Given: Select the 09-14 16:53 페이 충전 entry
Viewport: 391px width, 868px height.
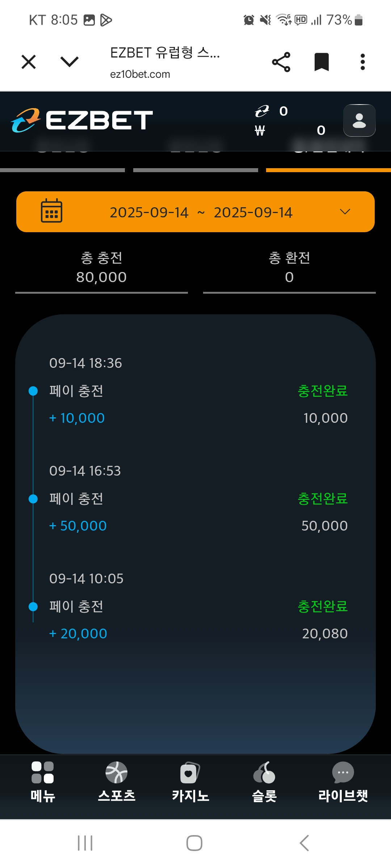Looking at the screenshot, I should 195,498.
